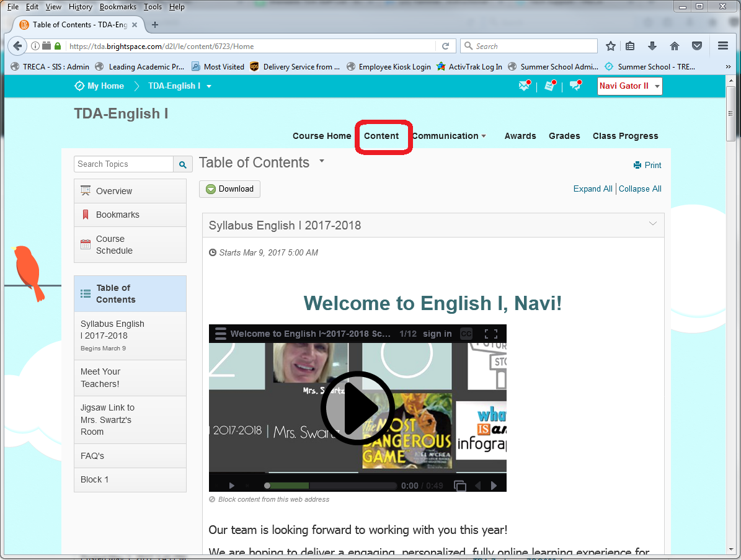
Task: Expand the TDA-English I course dropdown
Action: pos(209,86)
